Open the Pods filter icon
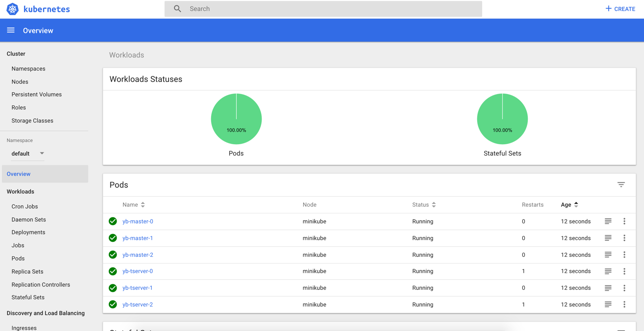 pyautogui.click(x=621, y=184)
